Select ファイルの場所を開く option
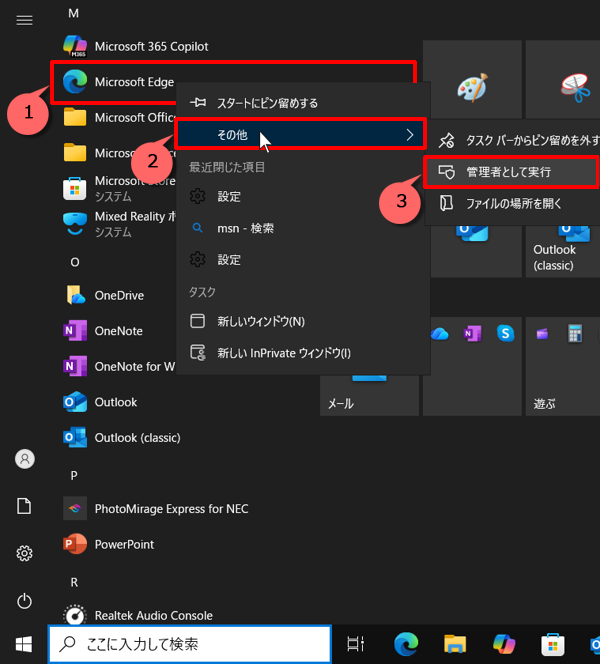Screen dimensions: 600x664 (x=513, y=203)
